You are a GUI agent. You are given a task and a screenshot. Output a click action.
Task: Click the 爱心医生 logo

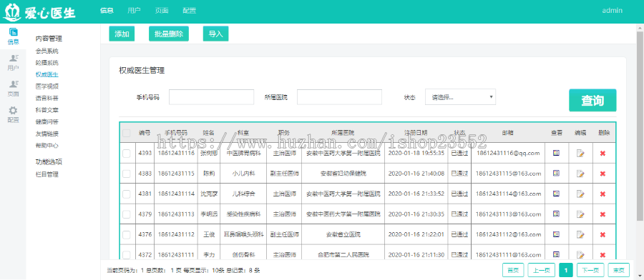click(x=39, y=11)
